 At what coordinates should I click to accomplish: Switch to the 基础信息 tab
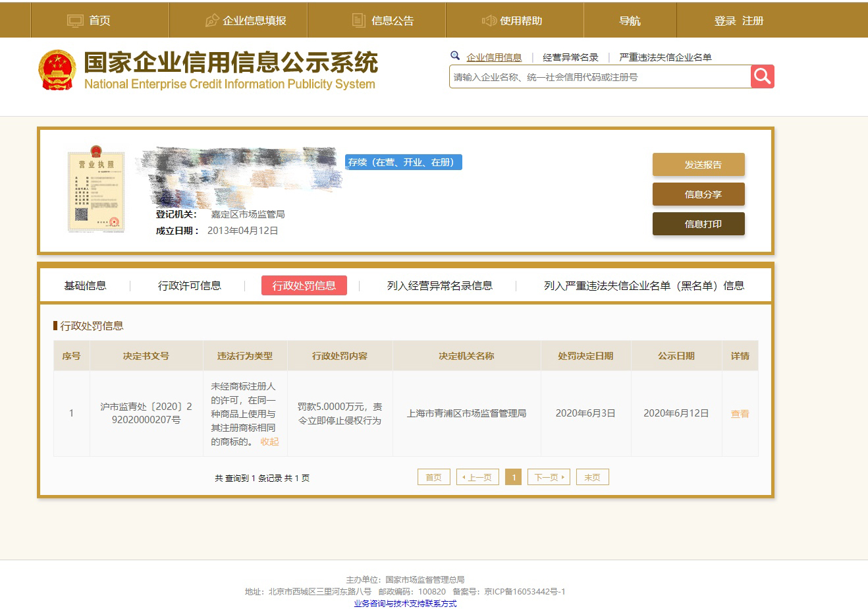pos(85,285)
